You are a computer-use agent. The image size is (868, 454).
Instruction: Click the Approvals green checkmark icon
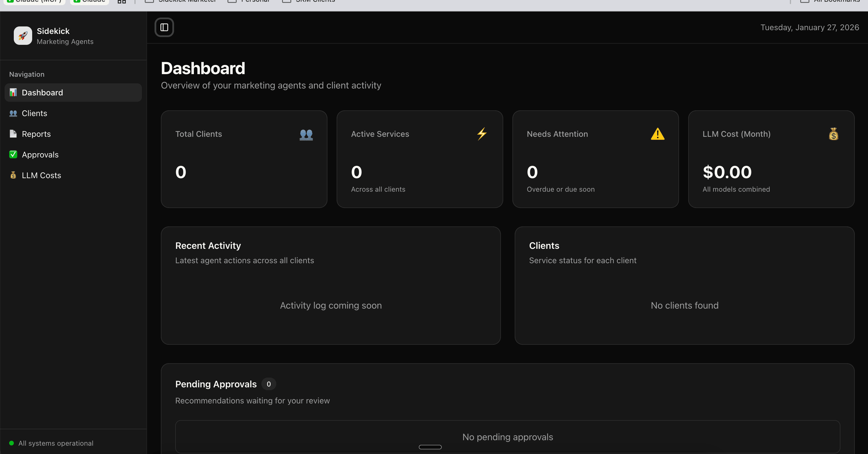coord(13,154)
